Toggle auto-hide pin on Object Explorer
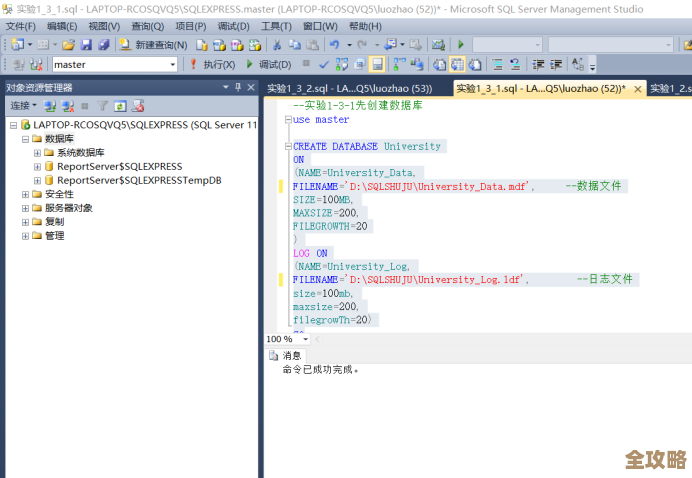 pos(238,87)
